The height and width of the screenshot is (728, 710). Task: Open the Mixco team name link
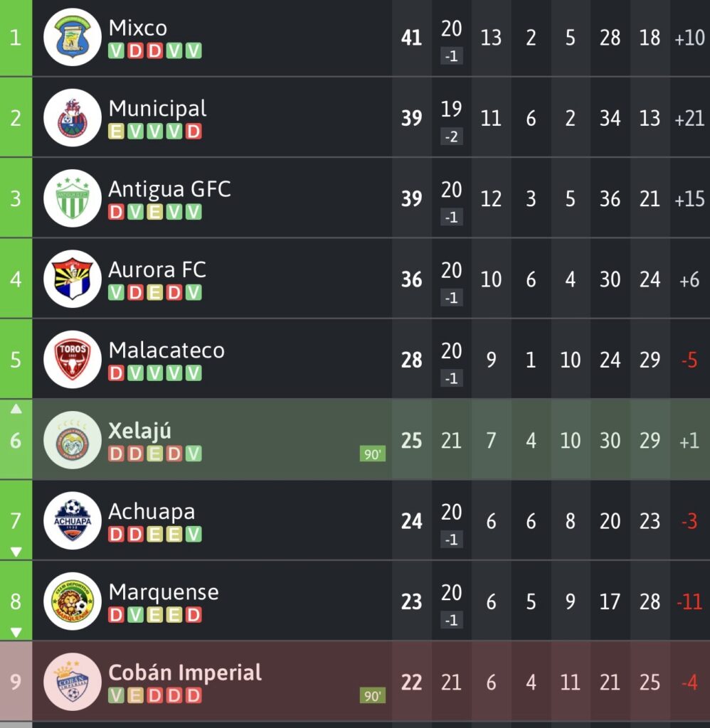[x=138, y=28]
